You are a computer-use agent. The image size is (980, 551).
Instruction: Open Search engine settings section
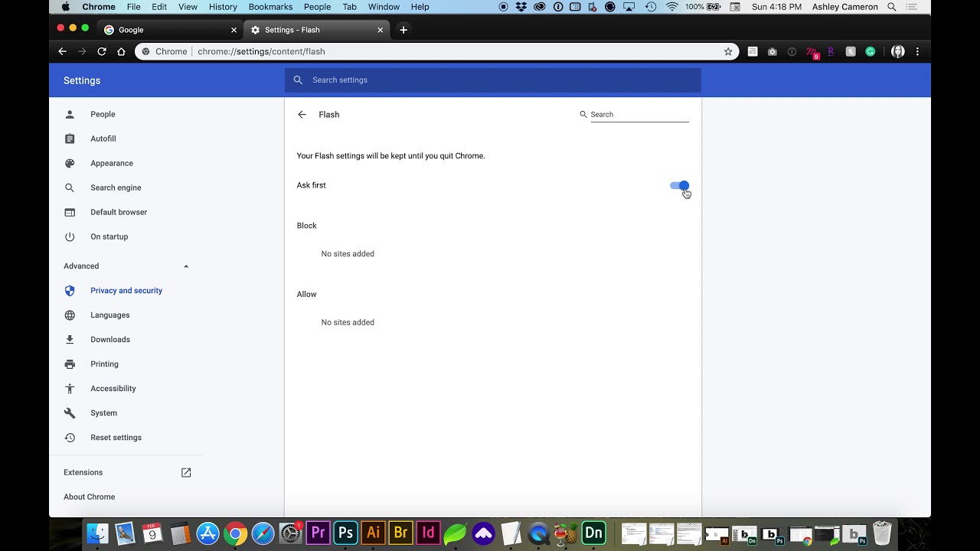point(116,187)
